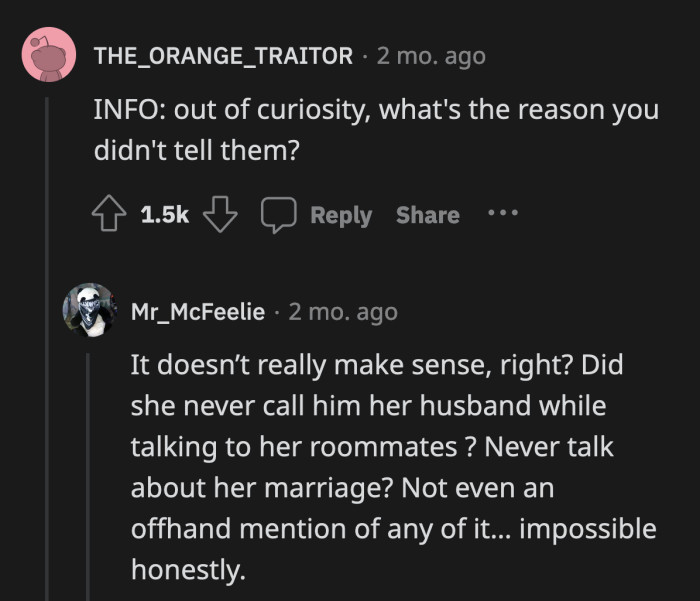The image size is (700, 601).
Task: Upvote THE_ORANGE_TRAITOR's comment
Action: point(107,215)
